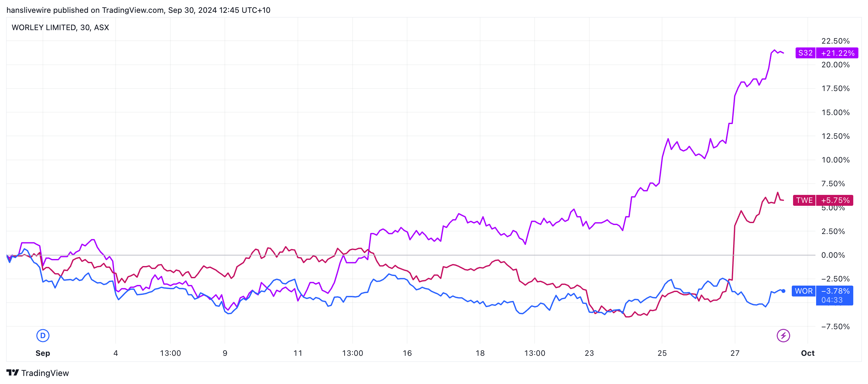Select the blue WOR ticker label

tap(804, 291)
